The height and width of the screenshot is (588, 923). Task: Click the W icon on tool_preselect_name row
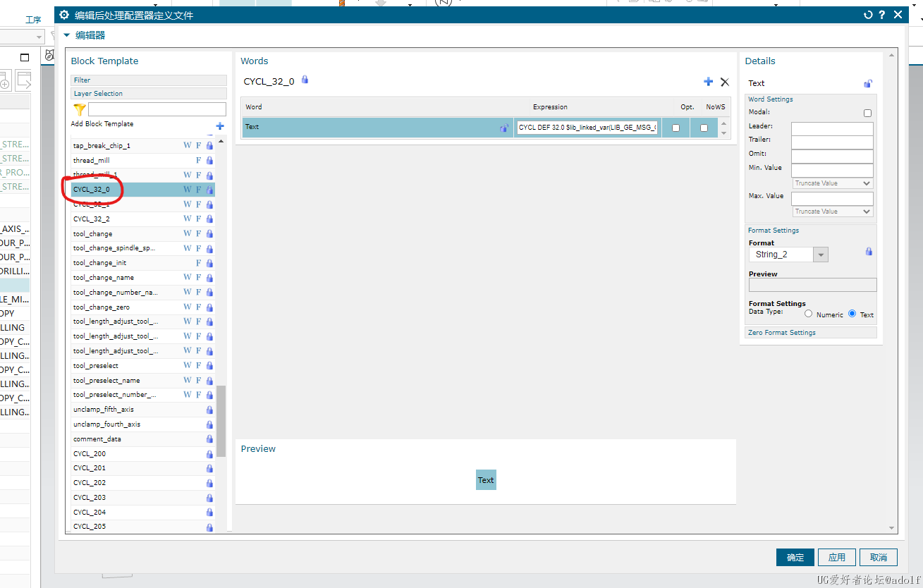click(188, 381)
